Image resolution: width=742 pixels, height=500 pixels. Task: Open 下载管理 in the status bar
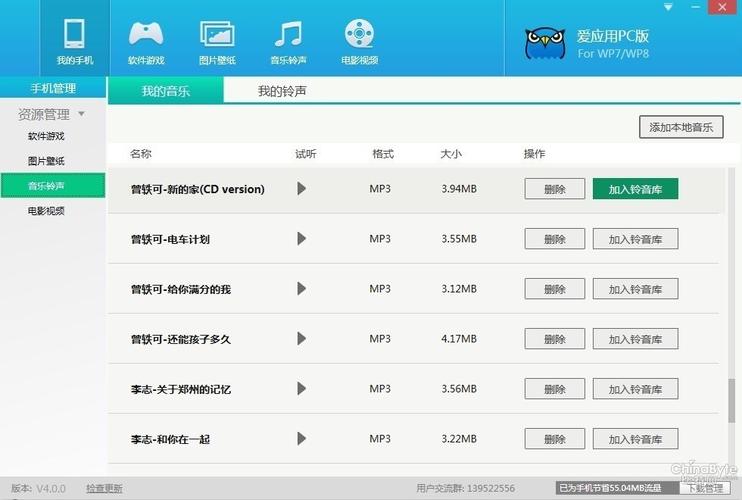[x=705, y=488]
